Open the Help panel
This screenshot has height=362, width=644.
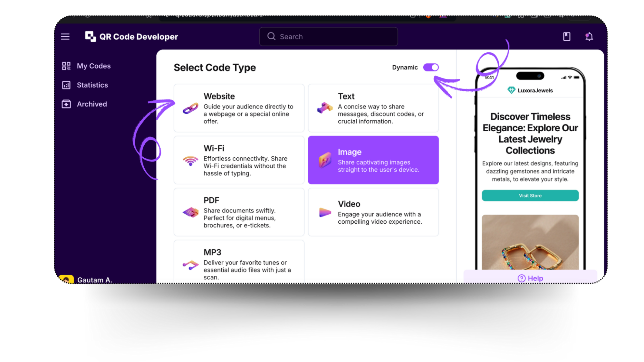tap(530, 278)
